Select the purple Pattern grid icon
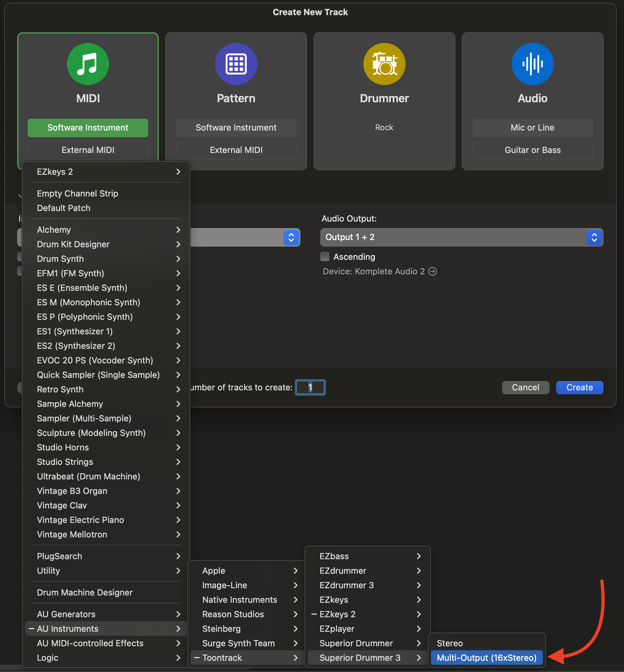The width and height of the screenshot is (624, 672). point(236,64)
